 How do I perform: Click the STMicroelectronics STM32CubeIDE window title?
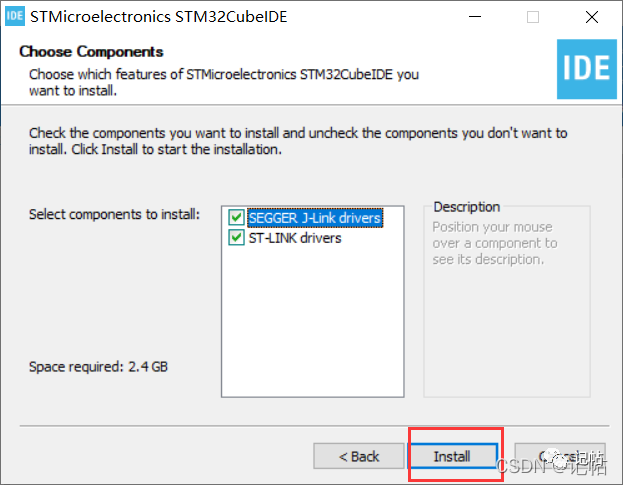tap(159, 17)
